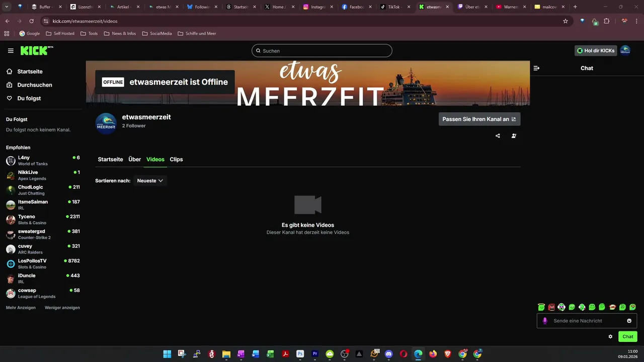Viewport: 644px width, 362px height.
Task: Open the Windows Start menu
Action: point(167,354)
